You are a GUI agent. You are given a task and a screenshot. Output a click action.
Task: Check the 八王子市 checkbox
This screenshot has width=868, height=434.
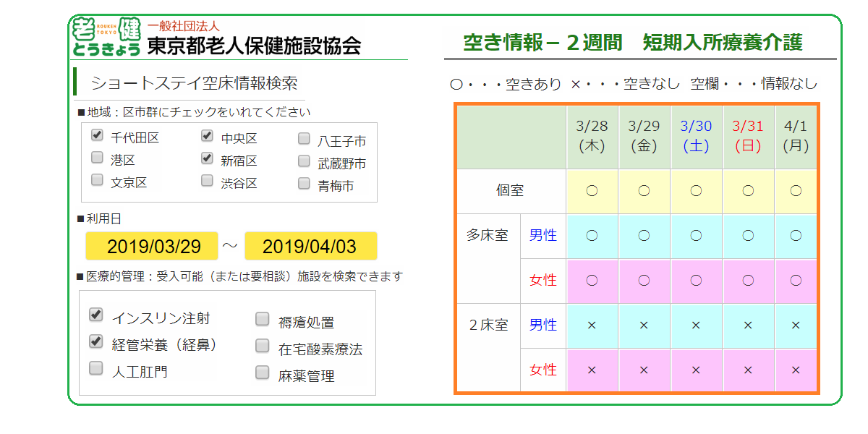pos(303,138)
